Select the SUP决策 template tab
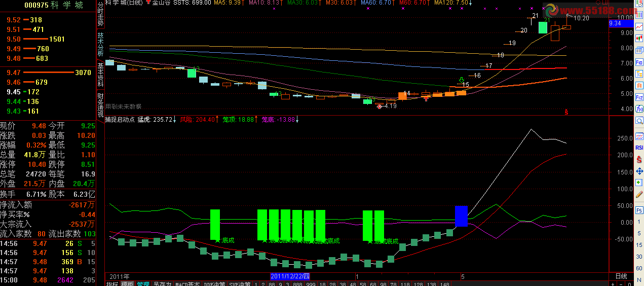The height and width of the screenshot is (286, 644). pyautogui.click(x=240, y=284)
